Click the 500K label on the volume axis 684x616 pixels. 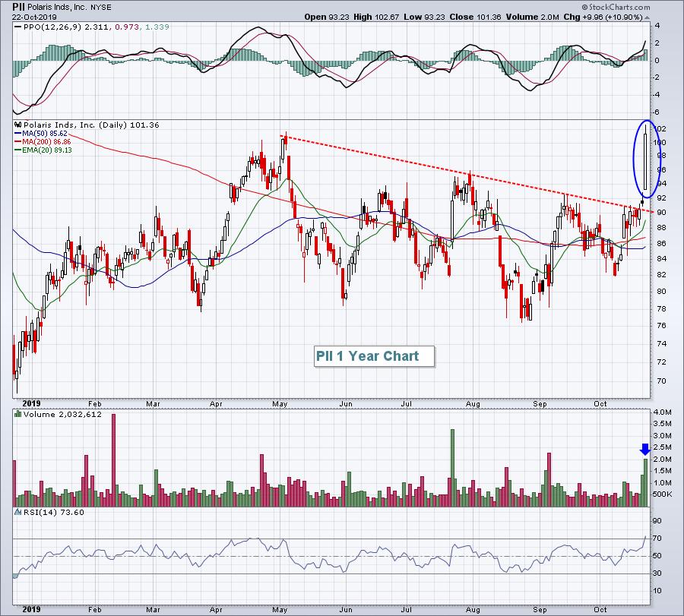(x=662, y=494)
